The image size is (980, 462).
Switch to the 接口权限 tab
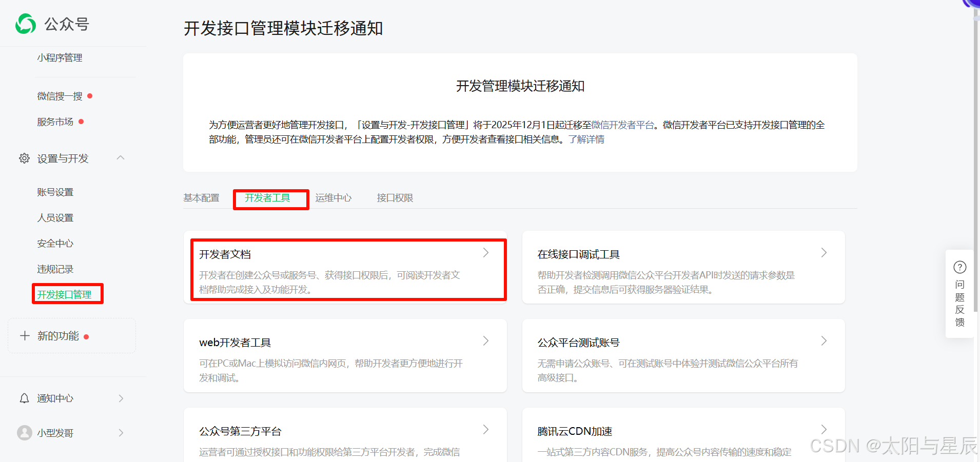pyautogui.click(x=395, y=198)
